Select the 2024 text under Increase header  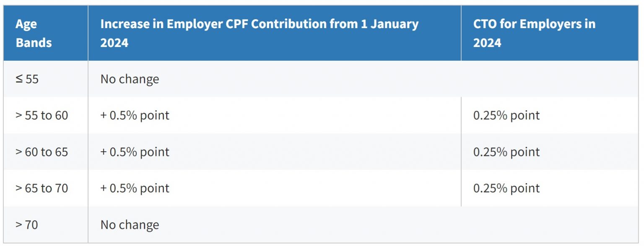(x=114, y=43)
